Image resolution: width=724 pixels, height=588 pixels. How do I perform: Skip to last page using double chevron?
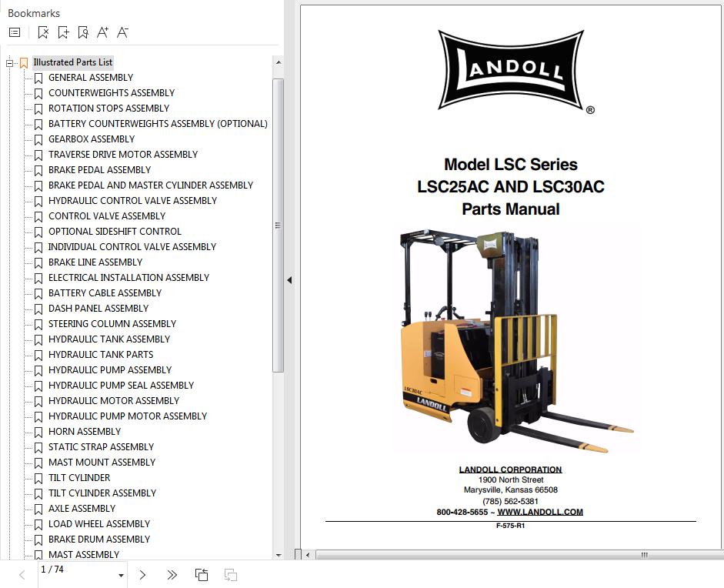point(171,574)
